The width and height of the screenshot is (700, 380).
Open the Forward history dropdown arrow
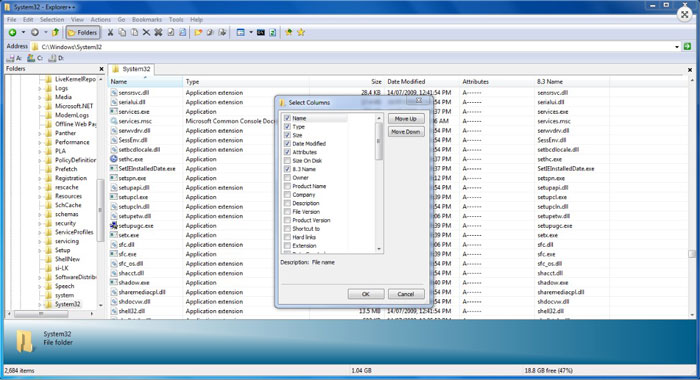[45, 32]
